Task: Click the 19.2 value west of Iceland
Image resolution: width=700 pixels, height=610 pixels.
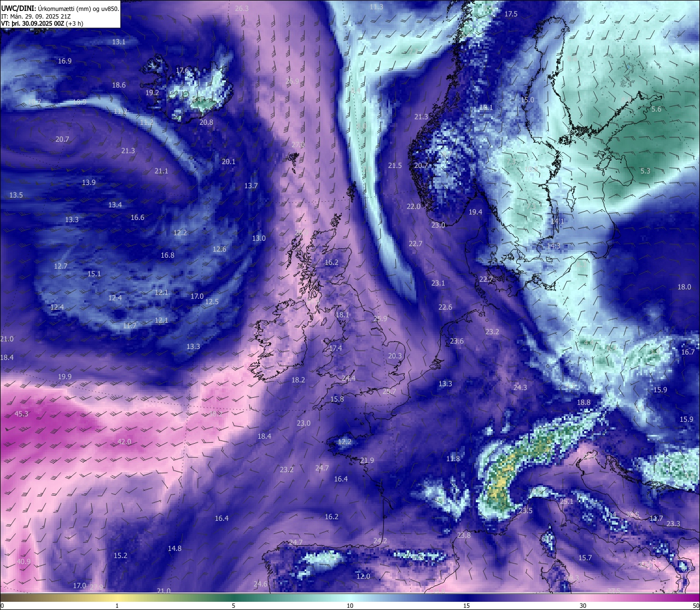Action: point(152,93)
